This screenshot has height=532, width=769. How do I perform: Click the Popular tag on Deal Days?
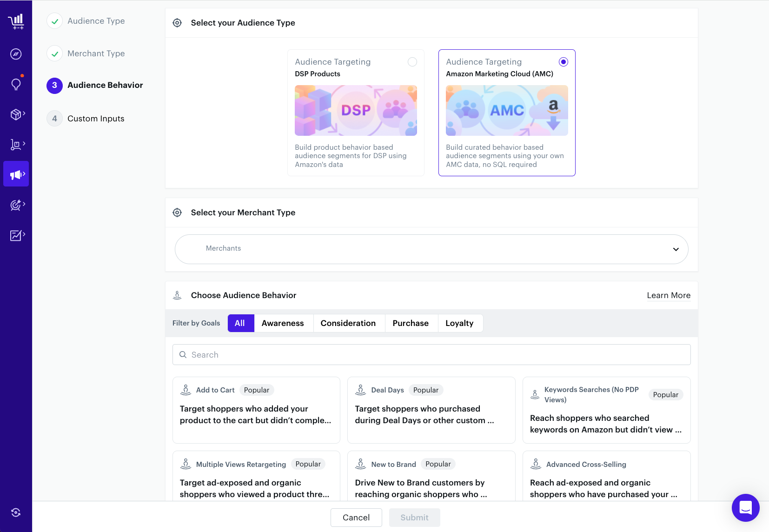coord(426,390)
